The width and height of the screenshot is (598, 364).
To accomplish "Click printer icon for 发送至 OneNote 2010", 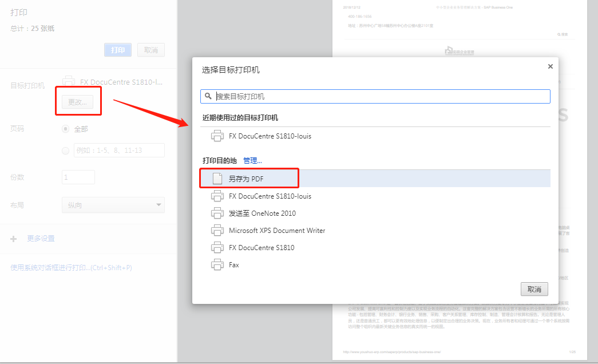I will (x=217, y=213).
